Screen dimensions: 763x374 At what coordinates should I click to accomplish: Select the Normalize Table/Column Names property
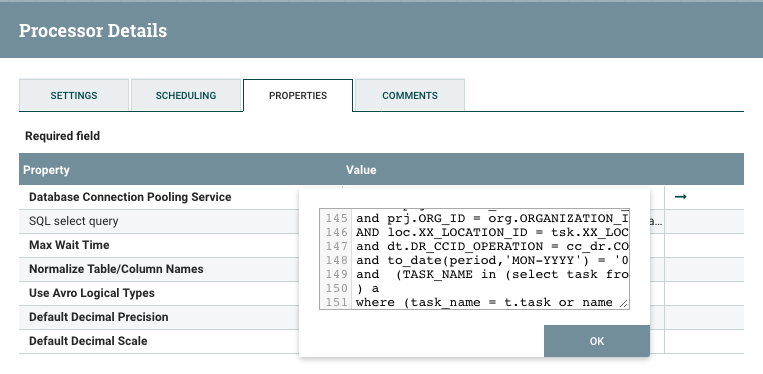[x=116, y=269]
